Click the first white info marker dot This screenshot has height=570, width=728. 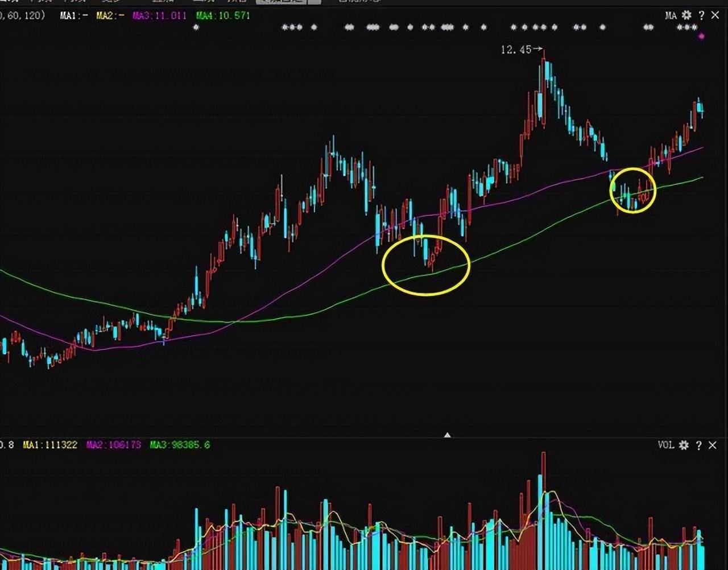point(196,27)
